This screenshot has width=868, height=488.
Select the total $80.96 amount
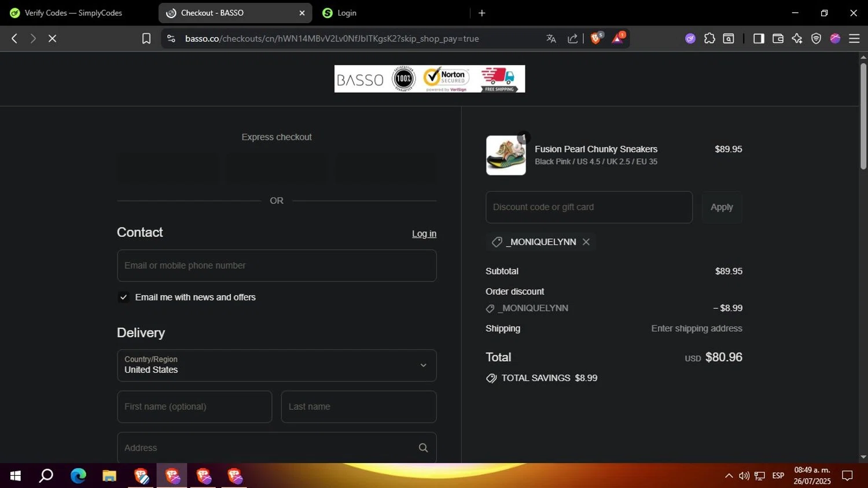click(x=724, y=357)
